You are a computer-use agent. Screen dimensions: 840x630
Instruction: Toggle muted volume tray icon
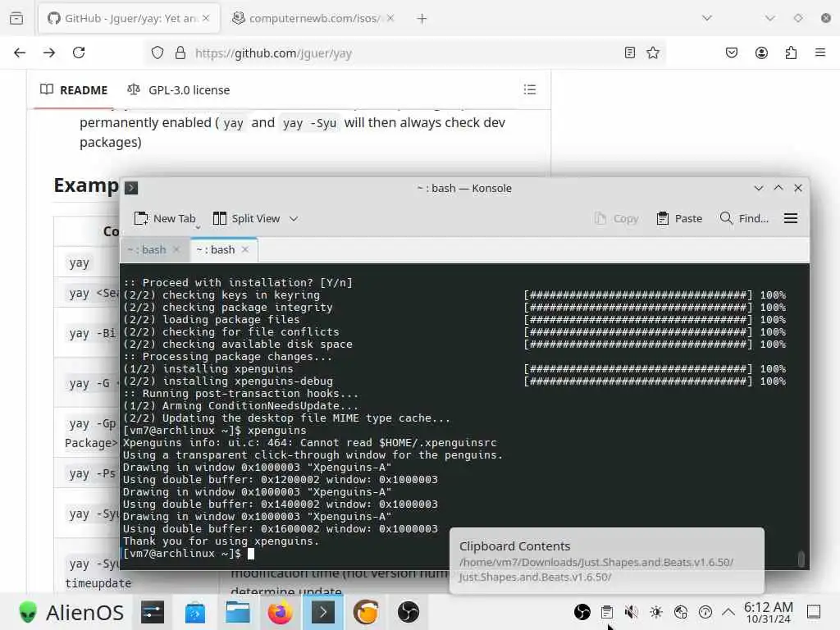click(632, 612)
